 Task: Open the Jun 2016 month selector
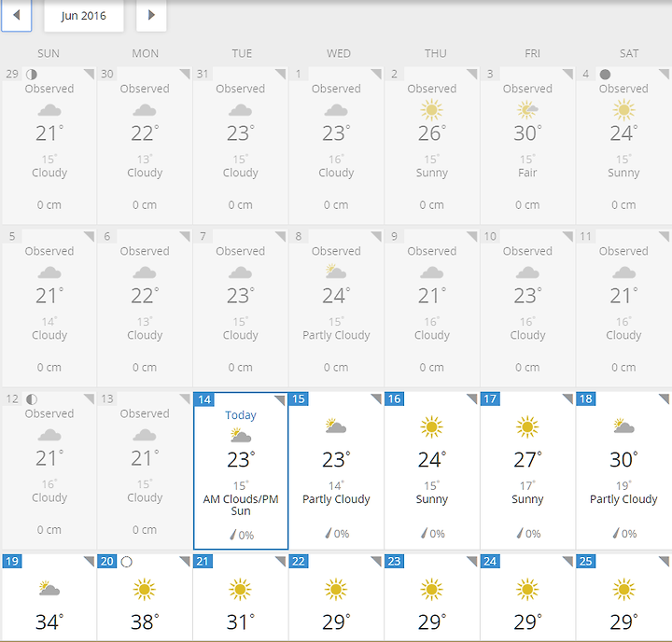tap(84, 16)
